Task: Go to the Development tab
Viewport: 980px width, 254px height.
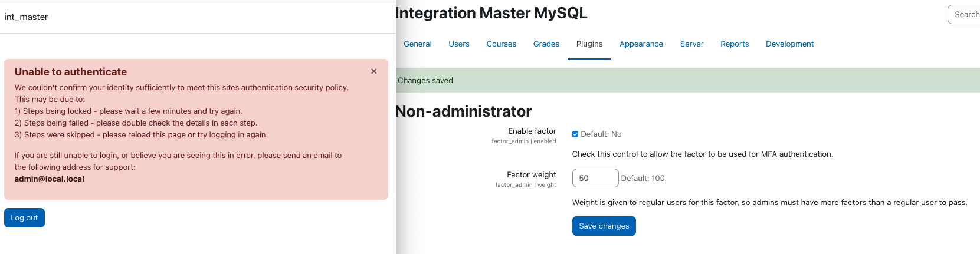Action: tap(789, 44)
